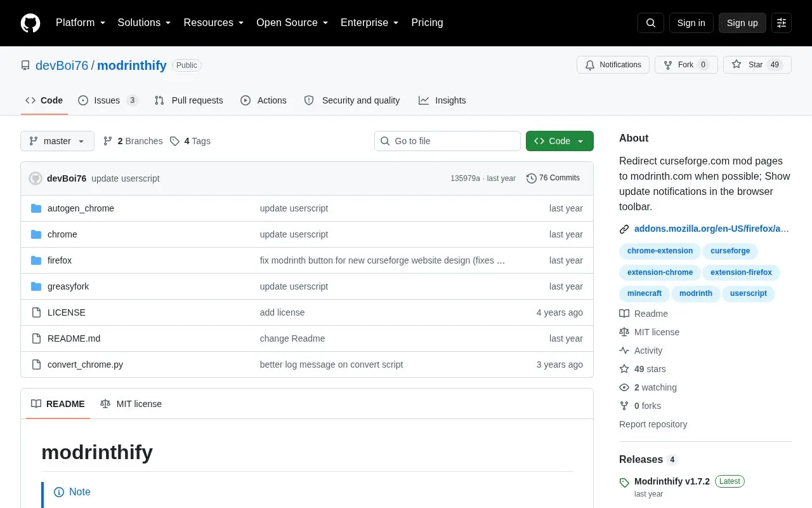
Task: Switch to the Issues tab
Action: tap(108, 100)
